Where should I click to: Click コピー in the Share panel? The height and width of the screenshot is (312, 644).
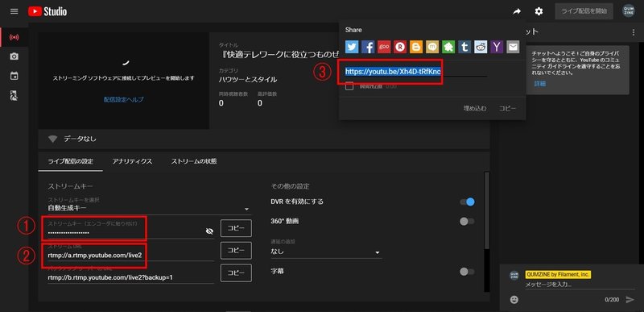click(x=508, y=109)
